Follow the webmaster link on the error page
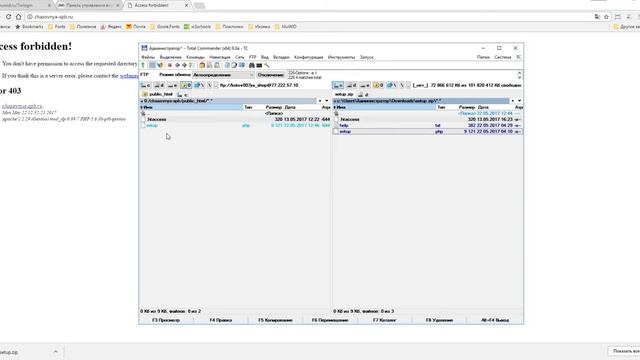 [x=129, y=76]
